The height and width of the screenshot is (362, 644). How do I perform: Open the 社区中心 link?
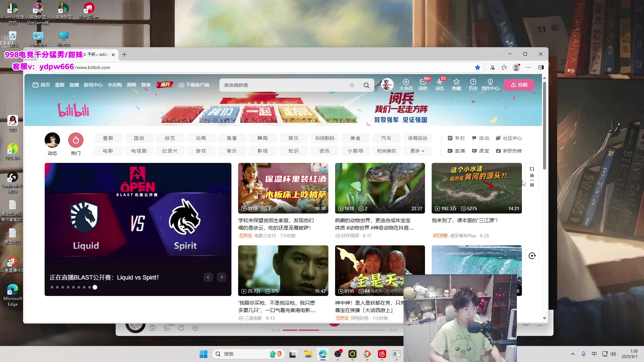[509, 138]
